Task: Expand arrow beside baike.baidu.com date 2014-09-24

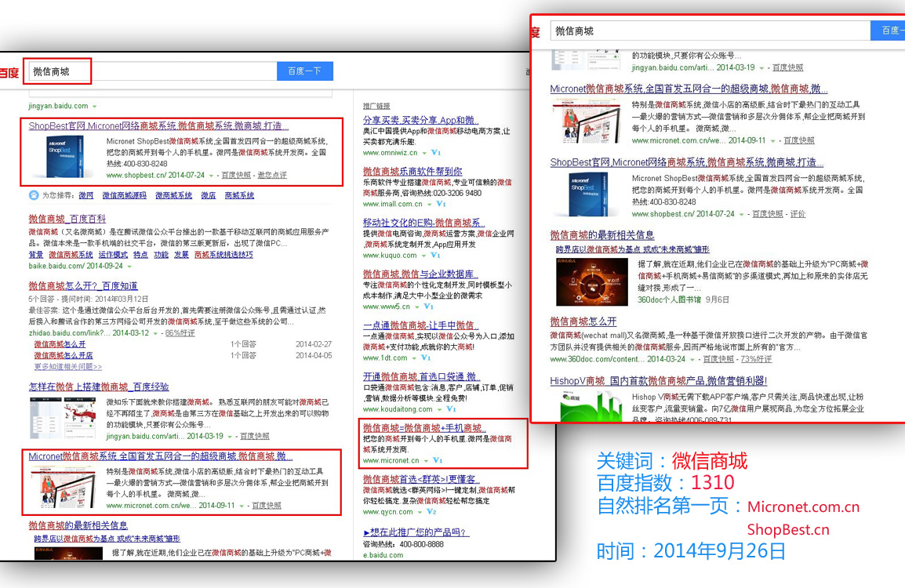Action: pos(129,267)
